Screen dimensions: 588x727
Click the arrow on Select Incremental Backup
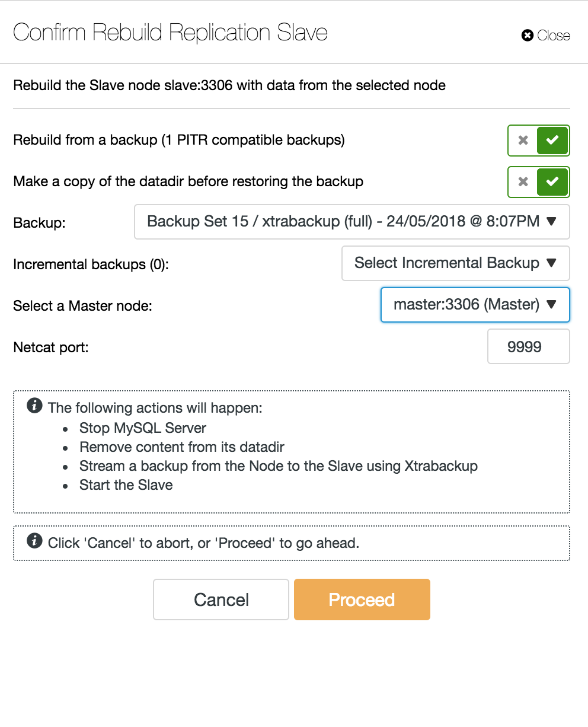pyautogui.click(x=551, y=263)
